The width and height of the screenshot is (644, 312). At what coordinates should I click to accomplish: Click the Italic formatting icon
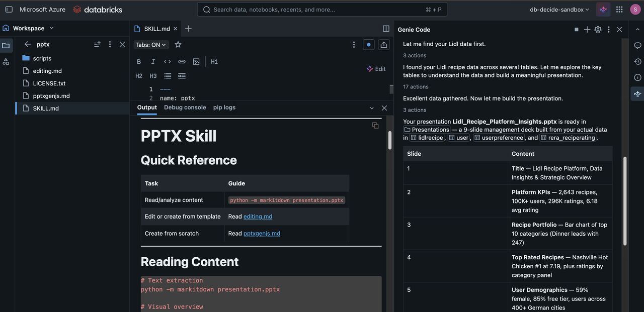click(153, 62)
